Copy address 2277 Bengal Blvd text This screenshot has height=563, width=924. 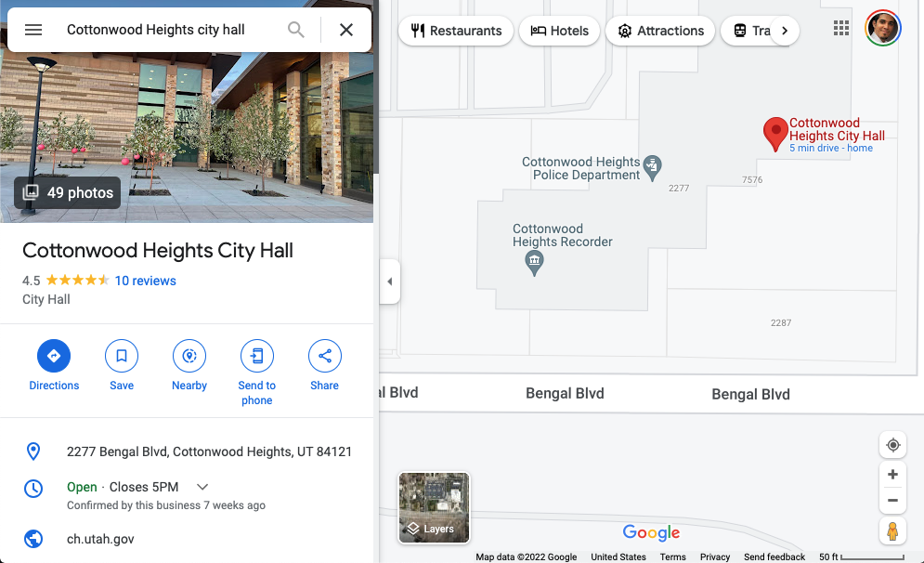pyautogui.click(x=209, y=452)
